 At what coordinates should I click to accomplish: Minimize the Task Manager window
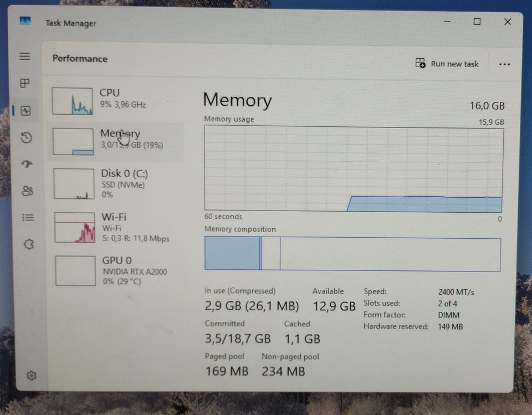[x=447, y=22]
